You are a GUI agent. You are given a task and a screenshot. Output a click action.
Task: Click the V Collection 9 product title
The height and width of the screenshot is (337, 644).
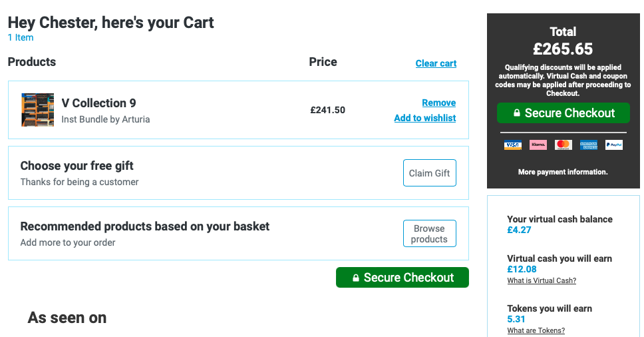pyautogui.click(x=98, y=103)
